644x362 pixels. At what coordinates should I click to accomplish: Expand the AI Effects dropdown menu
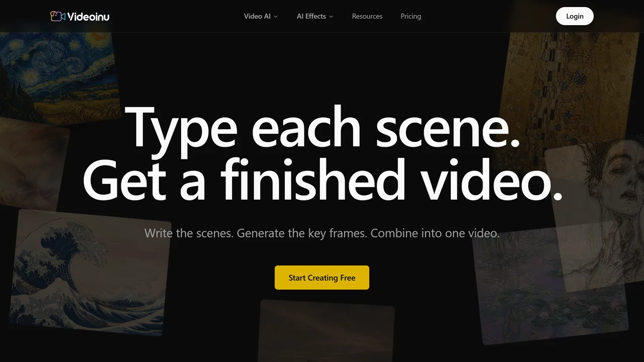tap(315, 16)
